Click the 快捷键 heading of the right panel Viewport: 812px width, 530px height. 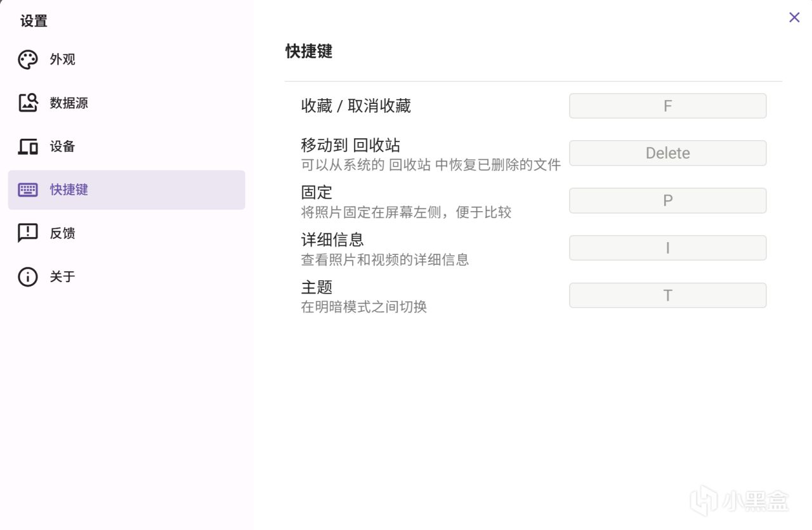coord(309,51)
